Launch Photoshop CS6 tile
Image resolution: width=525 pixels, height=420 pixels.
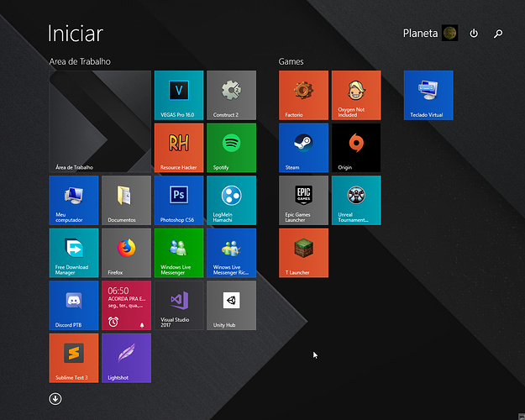click(179, 200)
